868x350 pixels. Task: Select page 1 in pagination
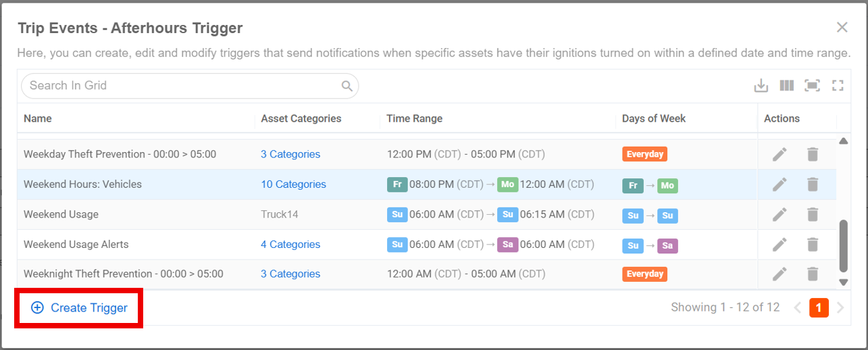pyautogui.click(x=819, y=308)
